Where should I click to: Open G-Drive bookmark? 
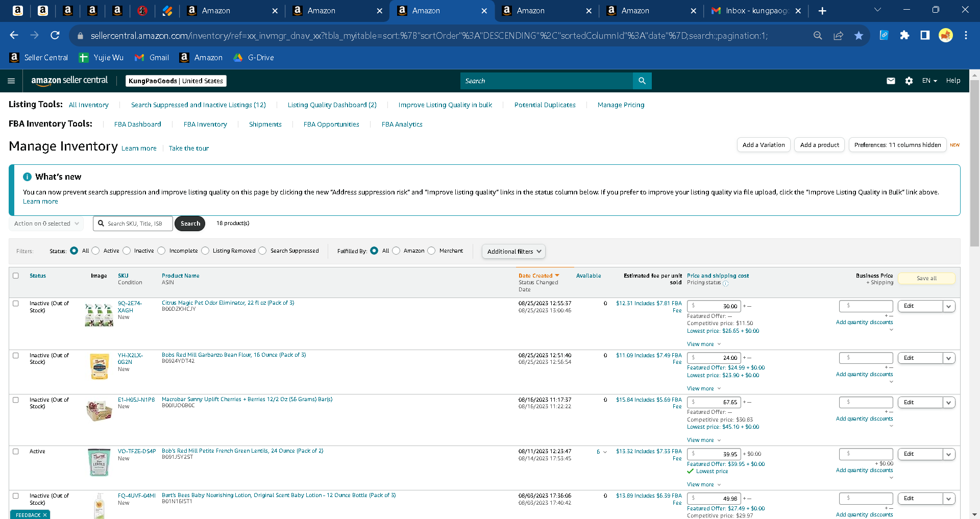254,58
